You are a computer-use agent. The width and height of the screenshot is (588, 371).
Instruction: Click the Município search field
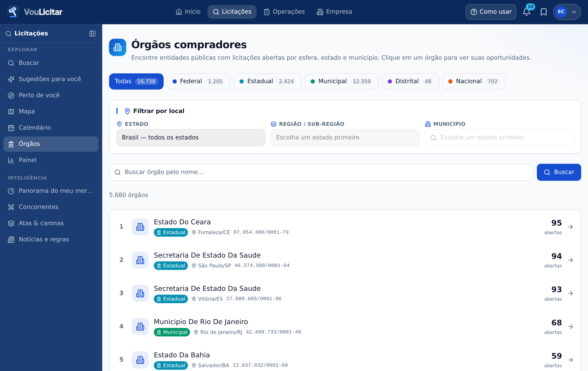(x=499, y=138)
